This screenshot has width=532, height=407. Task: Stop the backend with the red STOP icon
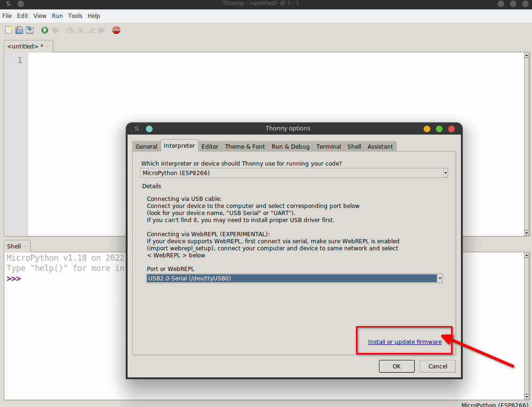click(x=116, y=30)
